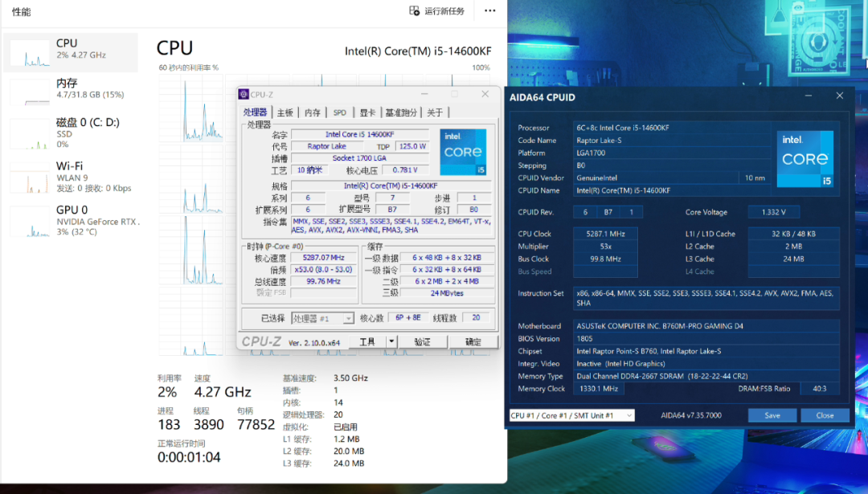This screenshot has width=868, height=494.
Task: Click the 确定 button in CPU-Z
Action: coord(473,342)
